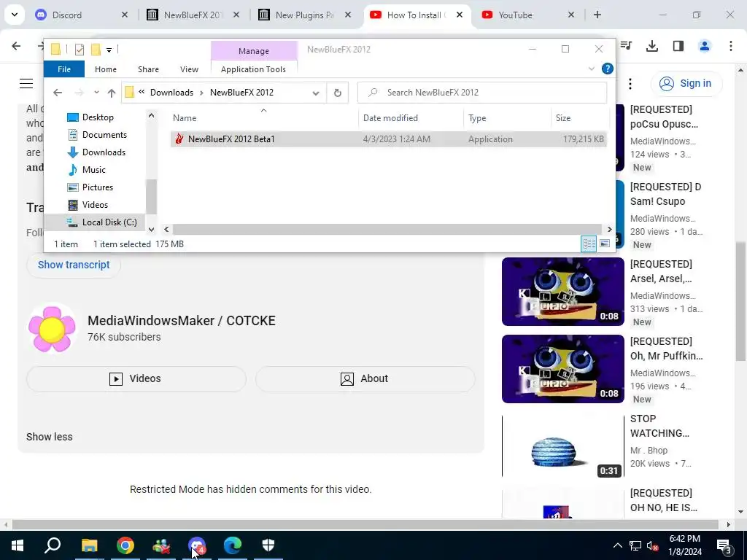Open MediaWindowsMaker / COTCKE channel name
The image size is (747, 560).
pyautogui.click(x=182, y=321)
